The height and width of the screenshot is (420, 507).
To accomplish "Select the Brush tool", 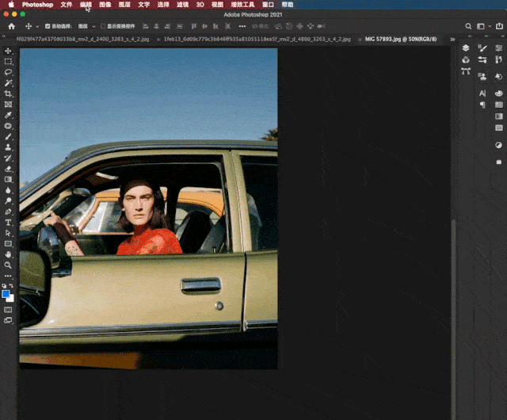I will 8,136.
